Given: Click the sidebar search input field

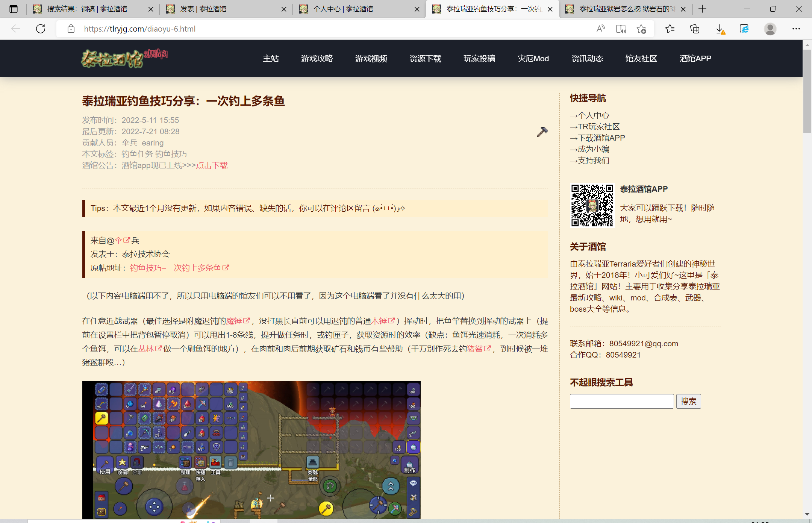Looking at the screenshot, I should (621, 401).
